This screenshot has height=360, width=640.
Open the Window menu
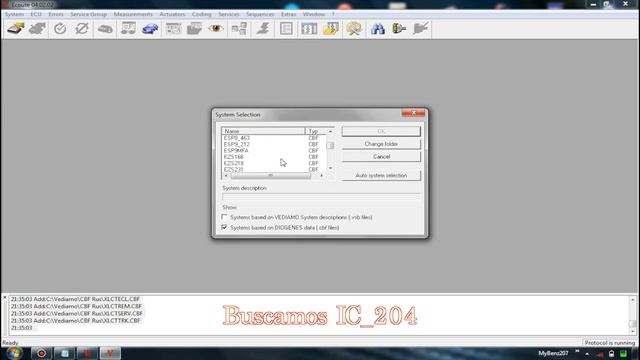coord(313,14)
